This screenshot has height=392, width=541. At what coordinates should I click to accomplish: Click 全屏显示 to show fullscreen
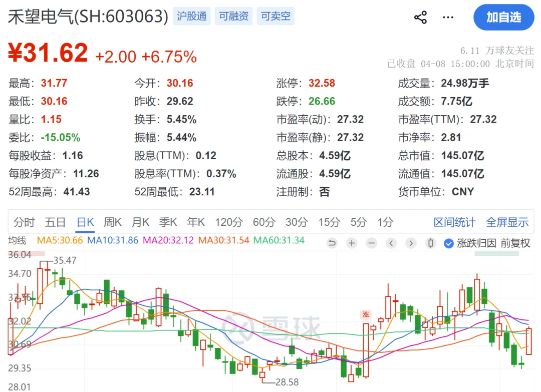507,222
